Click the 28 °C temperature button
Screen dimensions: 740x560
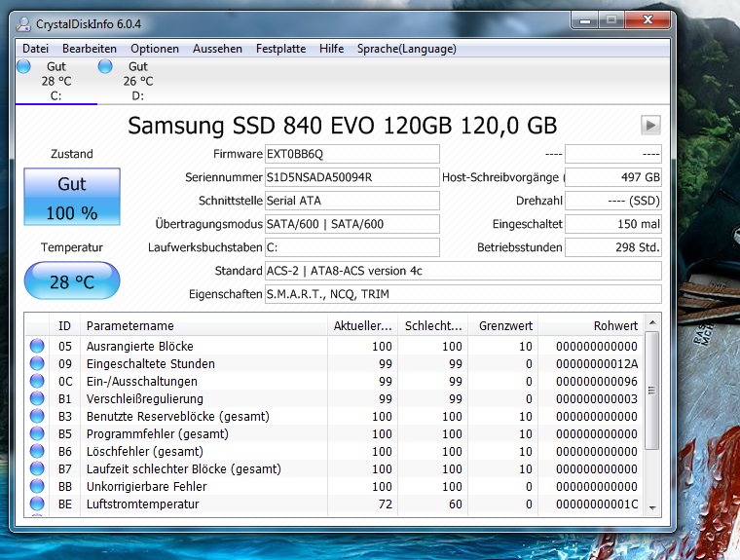pyautogui.click(x=72, y=281)
